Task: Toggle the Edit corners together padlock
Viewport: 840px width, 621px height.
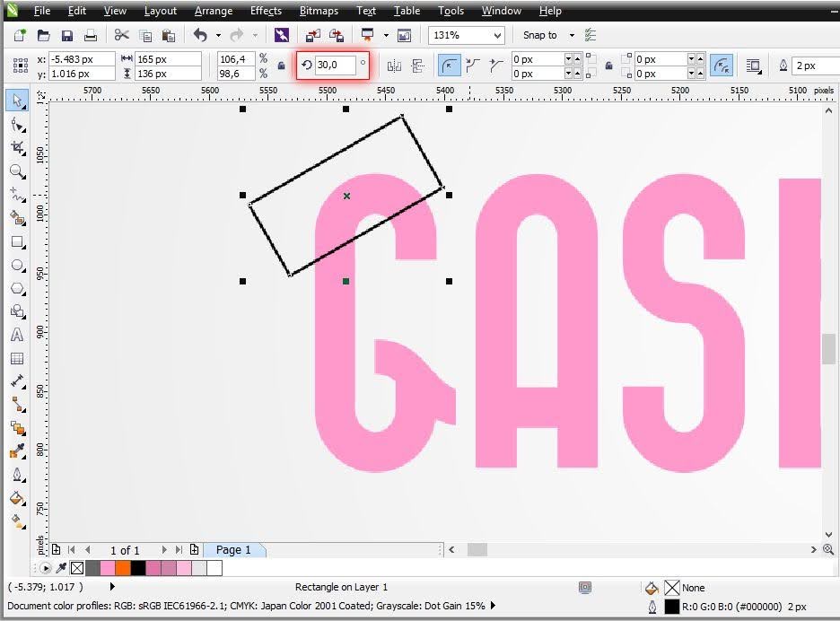Action: (x=608, y=66)
